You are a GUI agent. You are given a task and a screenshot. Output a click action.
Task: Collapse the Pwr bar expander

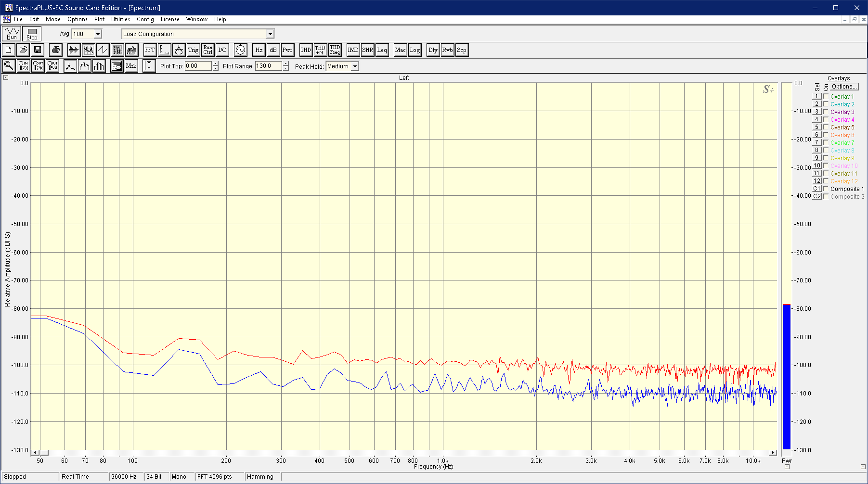(x=787, y=467)
